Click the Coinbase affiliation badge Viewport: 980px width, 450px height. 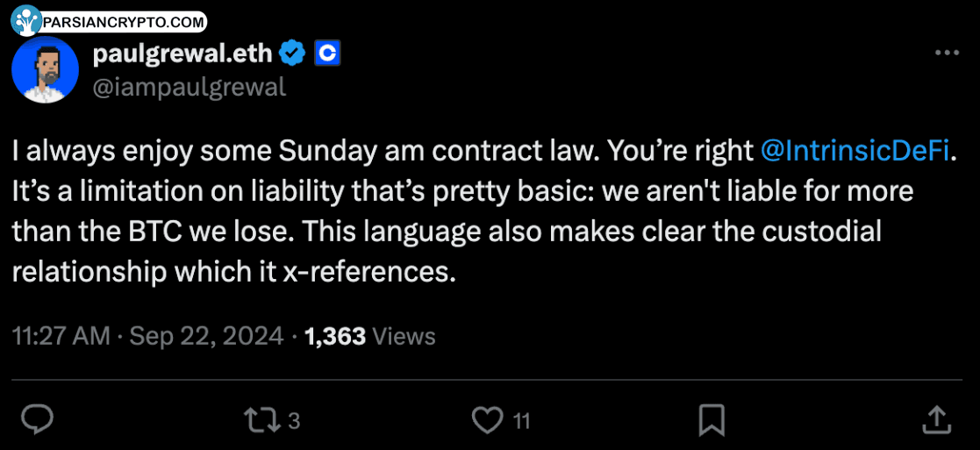(x=326, y=54)
